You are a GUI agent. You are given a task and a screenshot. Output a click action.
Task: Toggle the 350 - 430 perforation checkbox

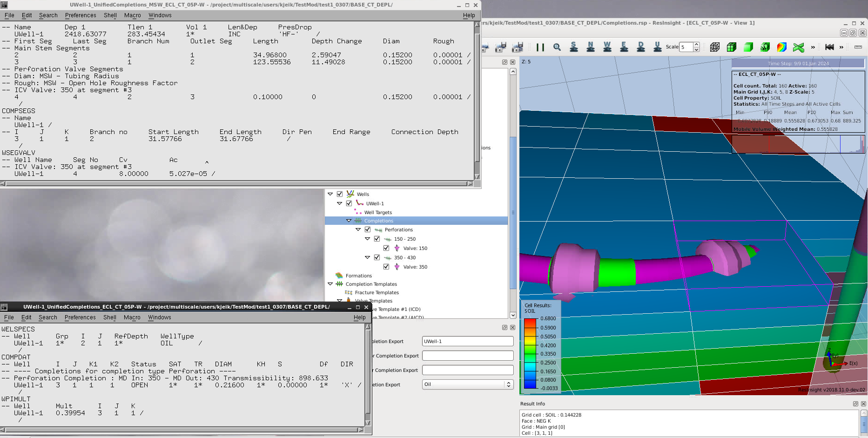point(377,257)
